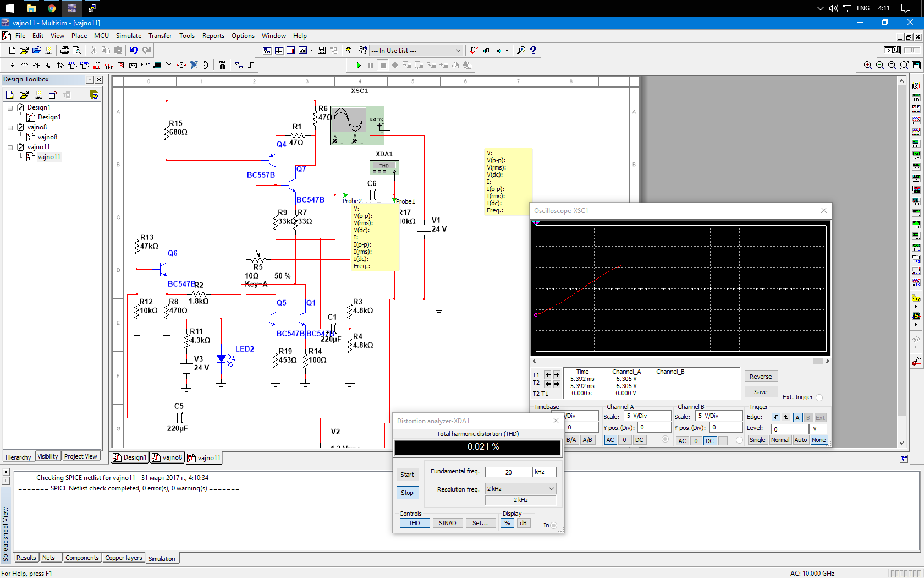Place a Bus from toolbar
924x578 pixels.
click(251, 65)
